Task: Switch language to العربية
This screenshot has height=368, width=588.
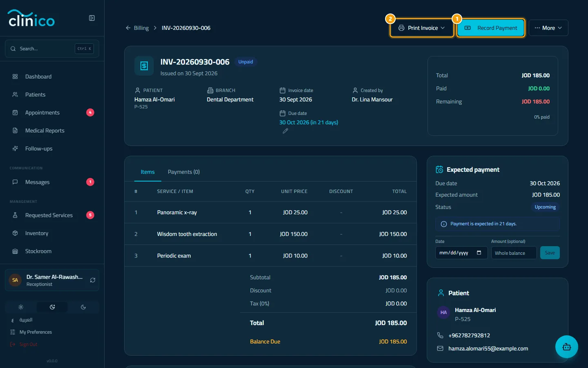Action: point(26,320)
